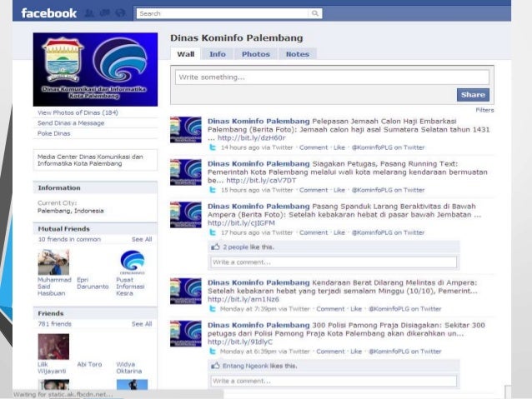The width and height of the screenshot is (532, 399).
Task: Click Like on the 17 hours ago post
Action: pos(339,232)
